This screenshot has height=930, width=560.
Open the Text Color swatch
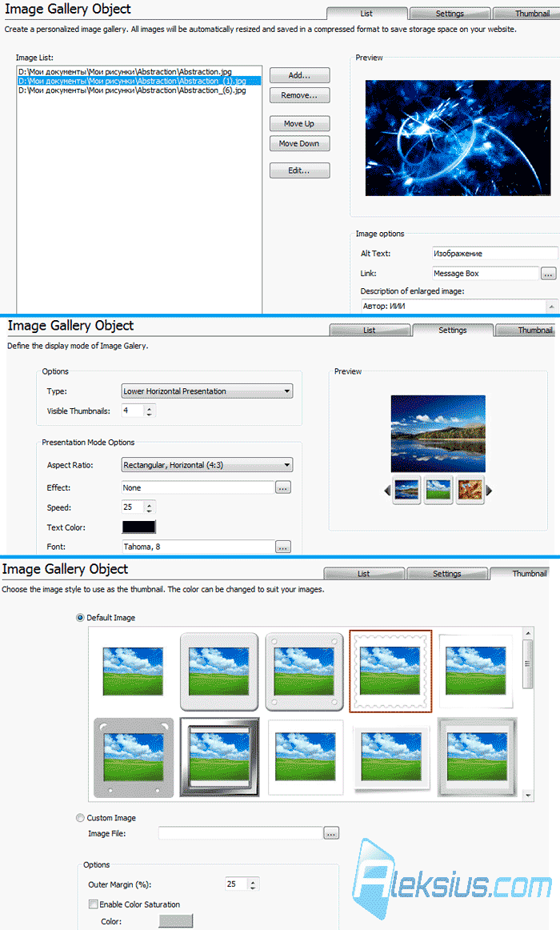138,527
